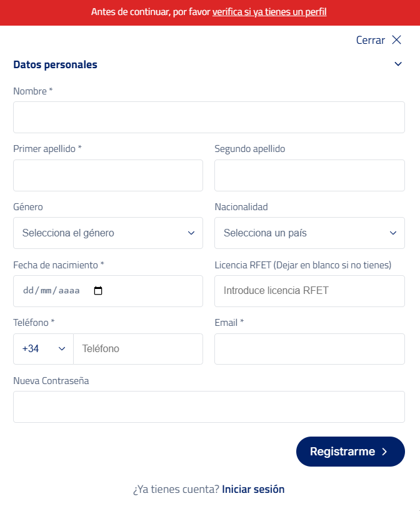420x511 pixels.
Task: Click the Nueva Contraseña field
Action: 209,407
